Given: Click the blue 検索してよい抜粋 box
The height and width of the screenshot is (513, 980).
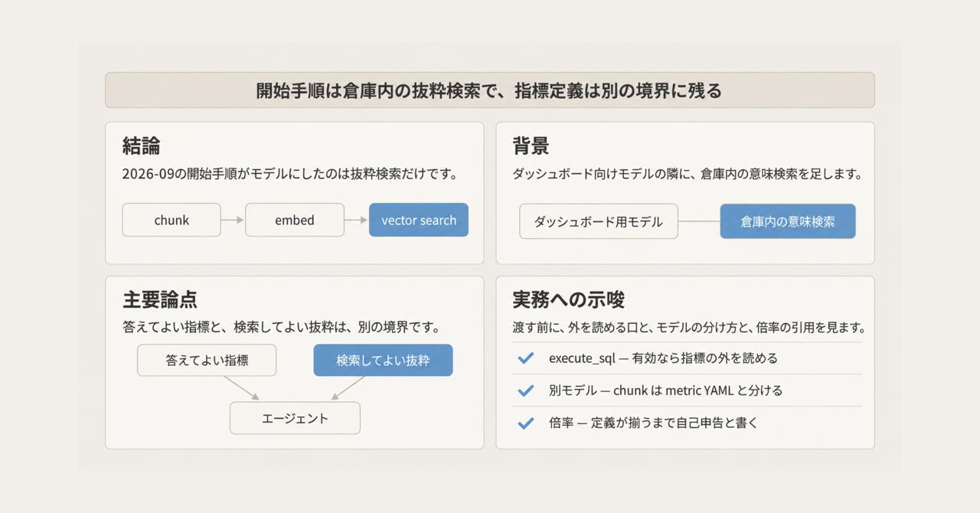Looking at the screenshot, I should pyautogui.click(x=383, y=360).
